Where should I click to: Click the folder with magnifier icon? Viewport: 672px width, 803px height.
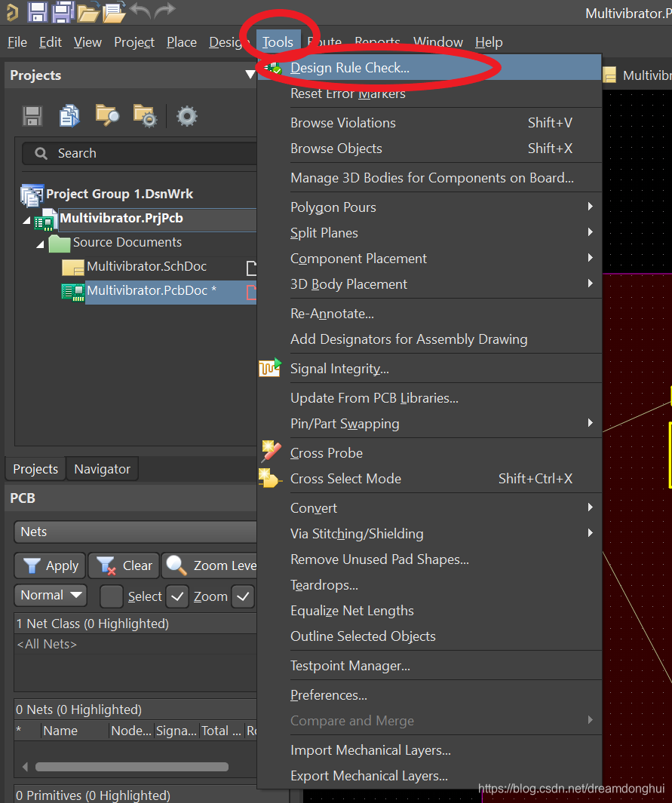(x=107, y=115)
